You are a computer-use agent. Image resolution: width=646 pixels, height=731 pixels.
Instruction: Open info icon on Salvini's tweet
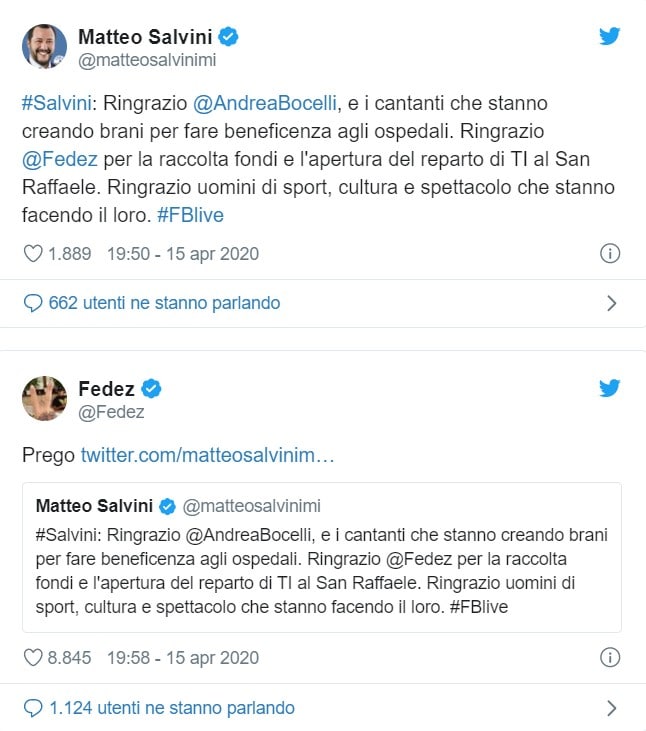pyautogui.click(x=610, y=254)
